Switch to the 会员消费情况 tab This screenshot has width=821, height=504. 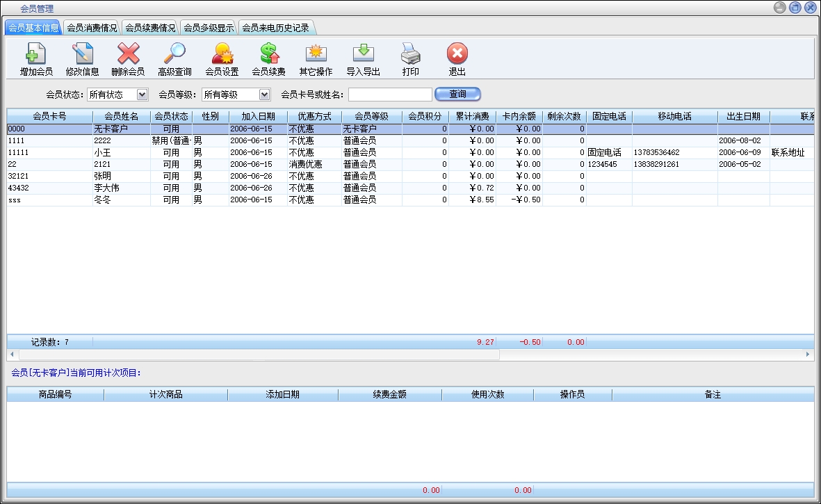(92, 29)
